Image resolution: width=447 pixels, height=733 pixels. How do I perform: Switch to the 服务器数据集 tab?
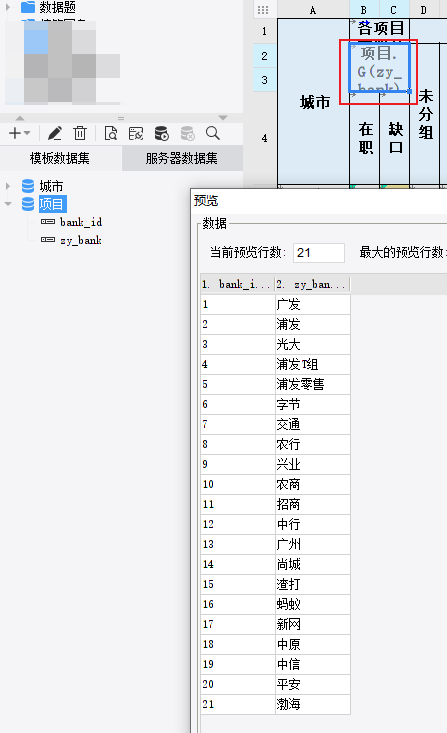tap(182, 158)
